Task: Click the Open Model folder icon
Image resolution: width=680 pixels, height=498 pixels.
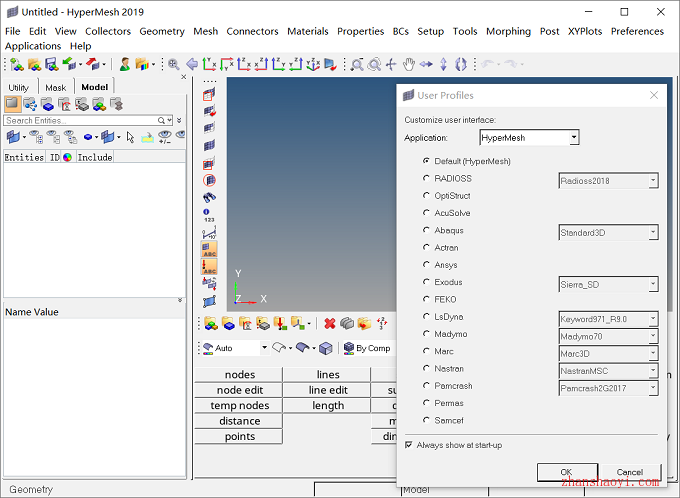Action: point(34,65)
